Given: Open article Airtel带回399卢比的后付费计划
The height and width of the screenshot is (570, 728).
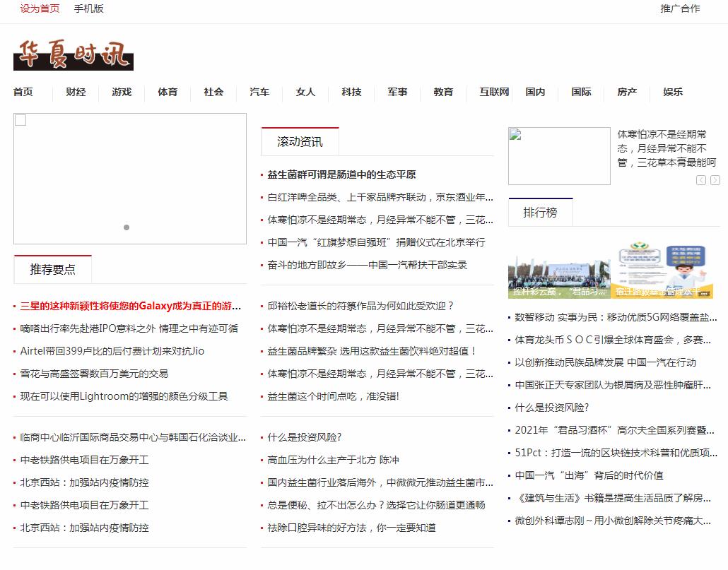Looking at the screenshot, I should click(x=112, y=351).
